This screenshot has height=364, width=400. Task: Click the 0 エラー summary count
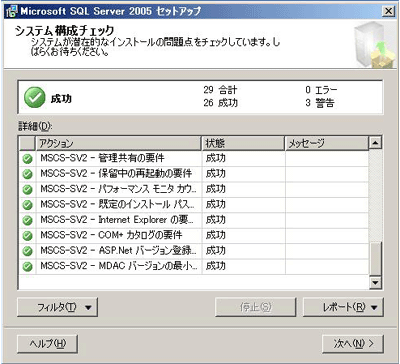click(321, 90)
